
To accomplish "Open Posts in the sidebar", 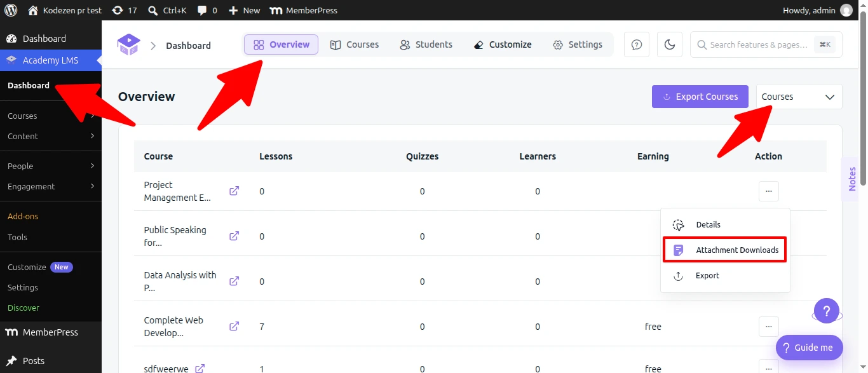I will pos(51,360).
